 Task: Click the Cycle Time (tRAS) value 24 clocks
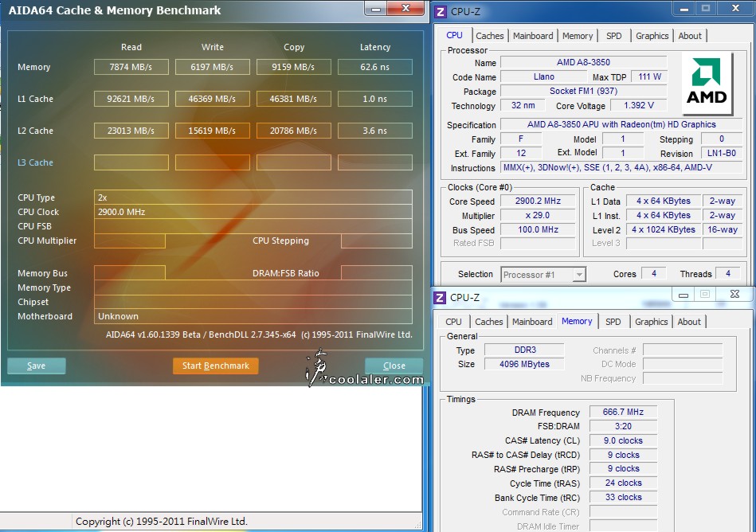tap(624, 483)
